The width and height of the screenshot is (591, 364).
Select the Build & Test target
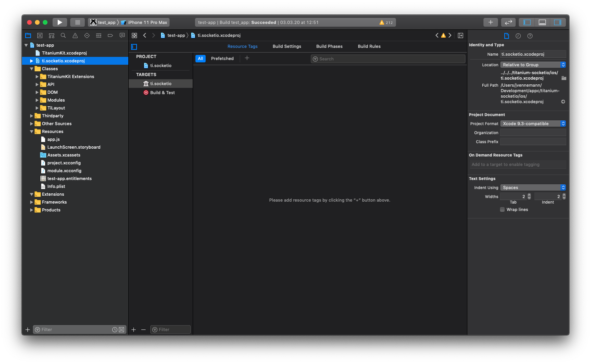(161, 93)
